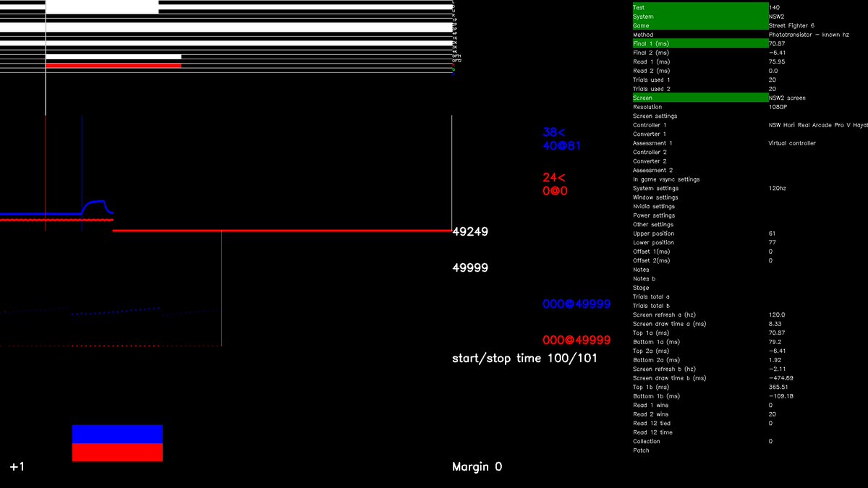
Task: Click the blue waveform bump in the graph
Action: click(98, 207)
